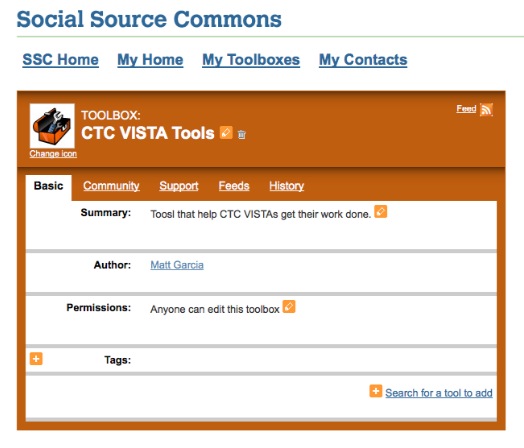View the History tab
Screen dimensions: 524x448
click(287, 186)
